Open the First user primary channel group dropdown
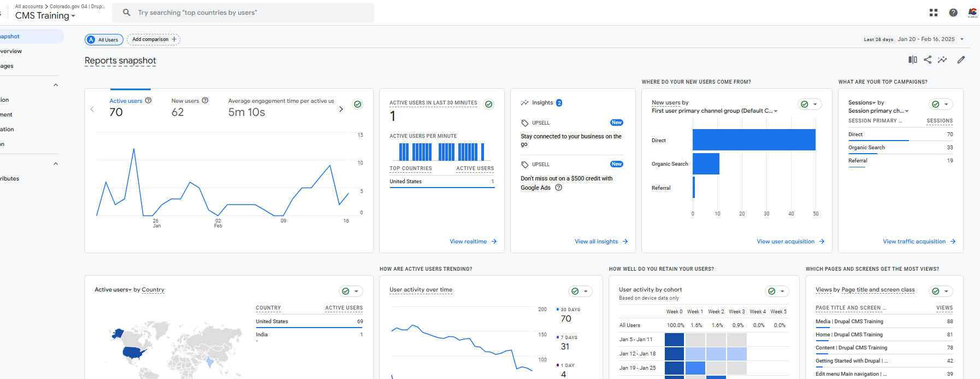Viewport: 980px width, 379px height. coord(715,111)
